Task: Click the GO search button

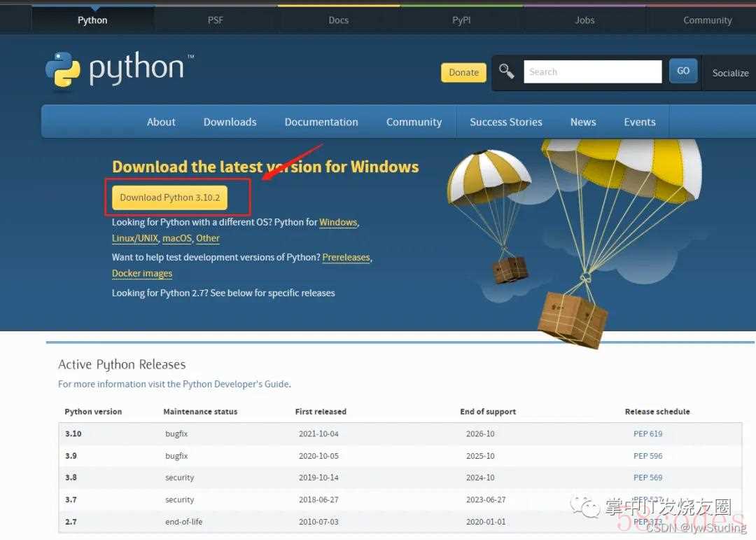Action: 683,71
